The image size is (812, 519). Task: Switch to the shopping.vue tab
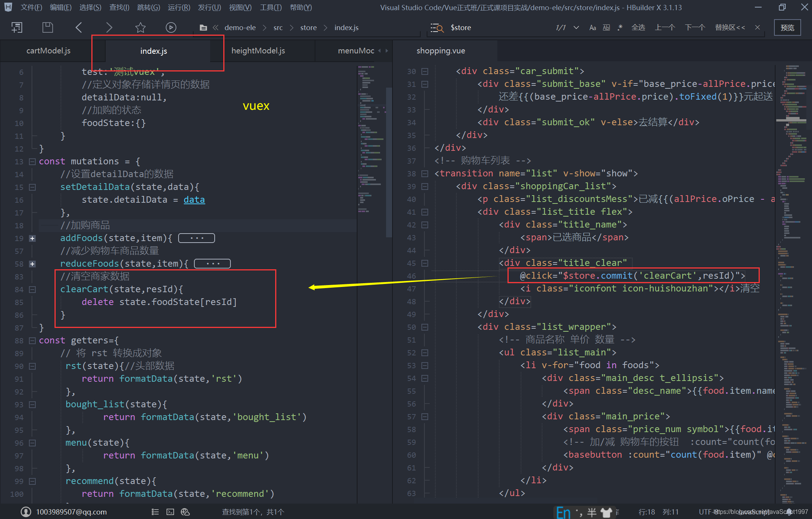click(441, 51)
